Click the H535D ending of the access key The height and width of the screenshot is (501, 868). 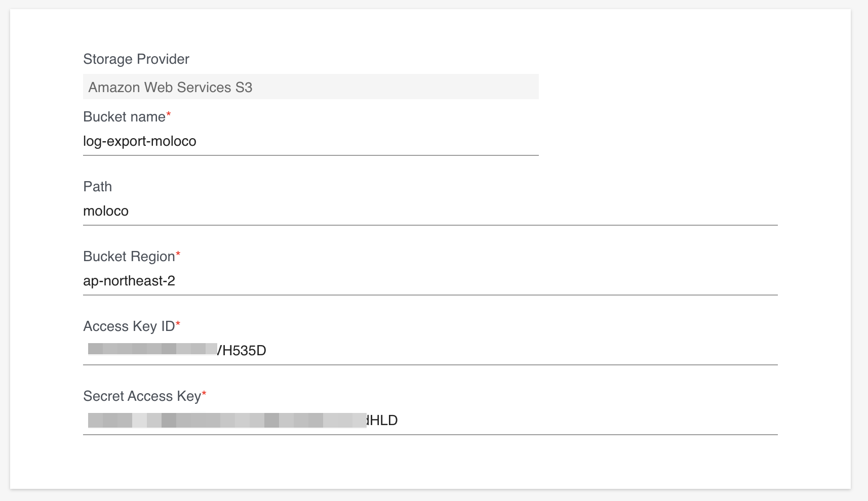[244, 351]
